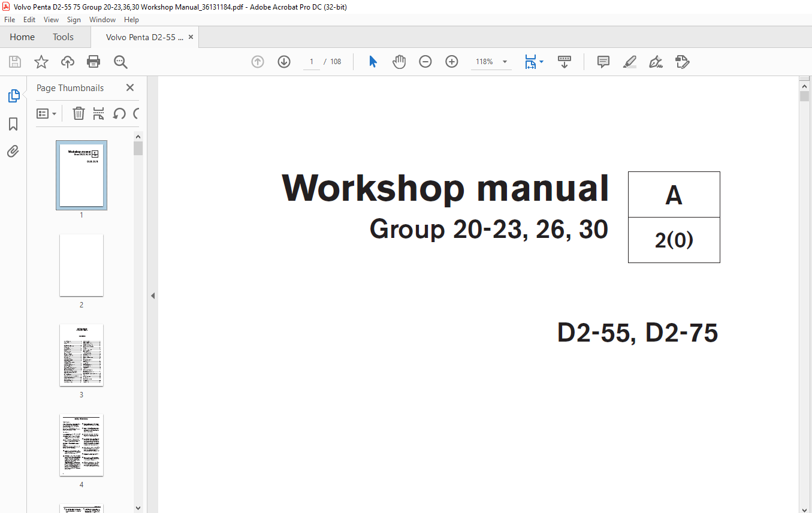
Task: Open the Edit menu
Action: (x=29, y=20)
